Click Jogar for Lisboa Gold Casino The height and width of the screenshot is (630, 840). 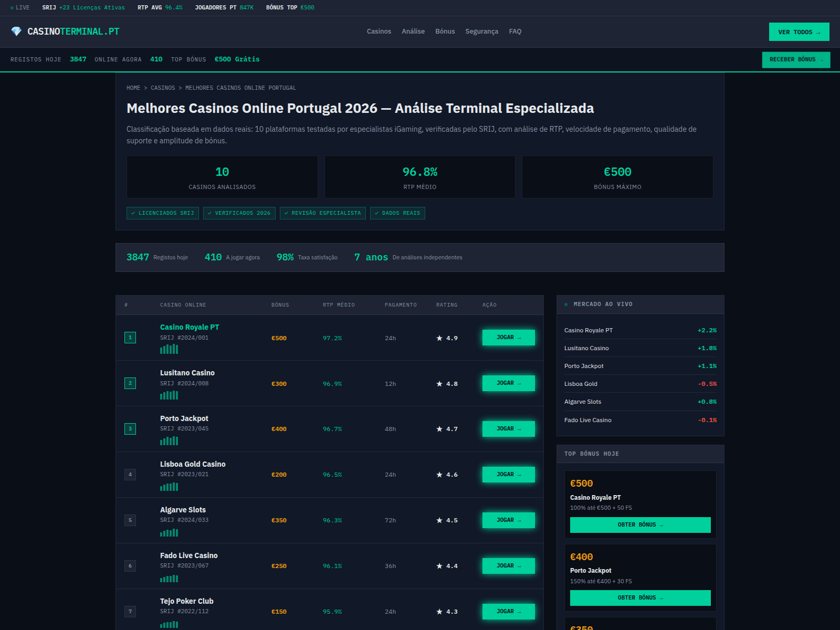pyautogui.click(x=509, y=475)
